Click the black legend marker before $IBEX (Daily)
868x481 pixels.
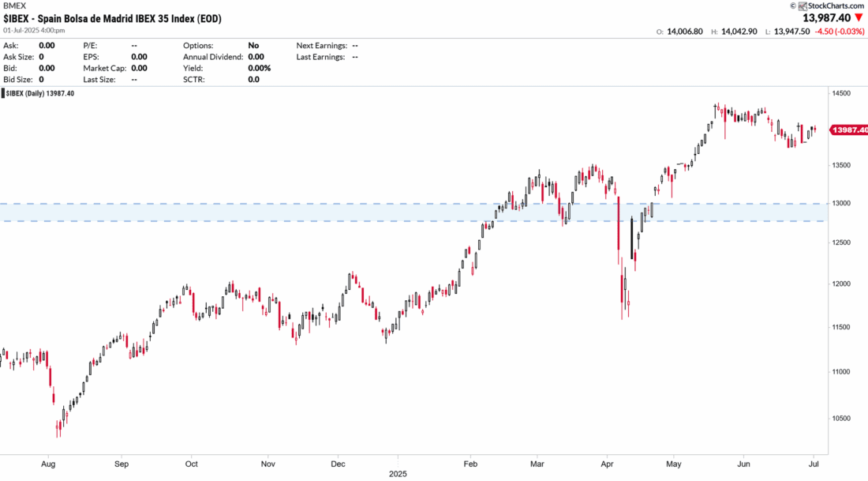(3, 94)
